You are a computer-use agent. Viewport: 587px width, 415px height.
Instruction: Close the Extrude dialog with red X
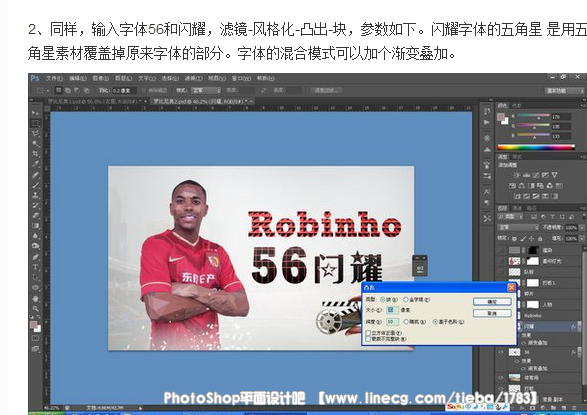coord(511,287)
